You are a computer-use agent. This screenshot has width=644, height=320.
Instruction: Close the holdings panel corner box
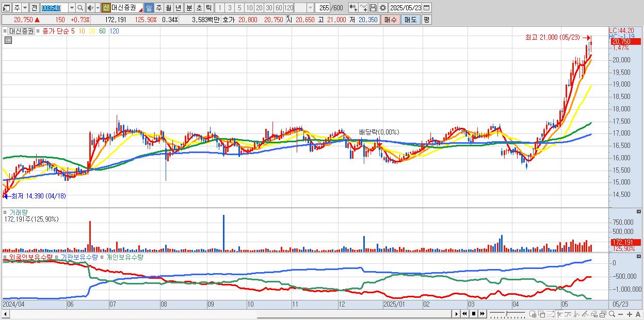pos(639,256)
